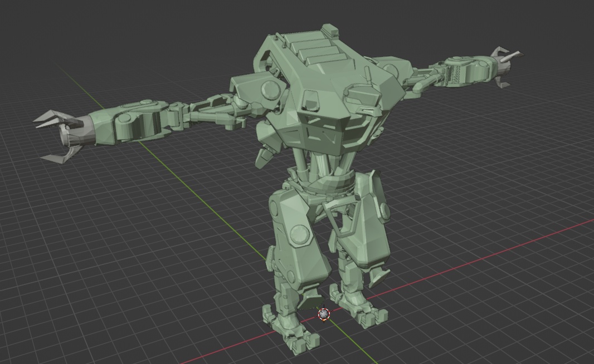Click the round joint disc on the front thigh
Image resolution: width=594 pixels, height=364 pixels.
tap(299, 234)
